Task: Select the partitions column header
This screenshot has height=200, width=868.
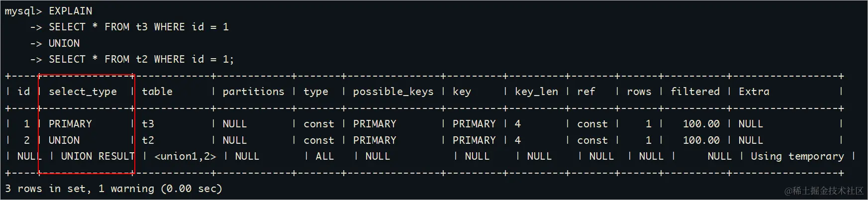Action: click(x=253, y=92)
